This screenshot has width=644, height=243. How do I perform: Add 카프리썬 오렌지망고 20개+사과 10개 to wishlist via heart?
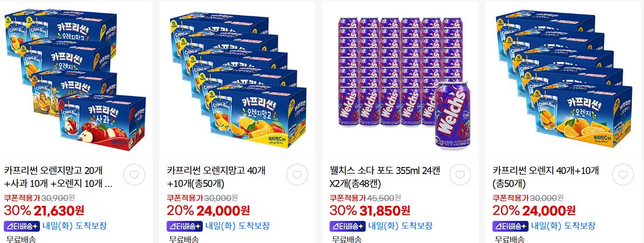pyautogui.click(x=134, y=175)
